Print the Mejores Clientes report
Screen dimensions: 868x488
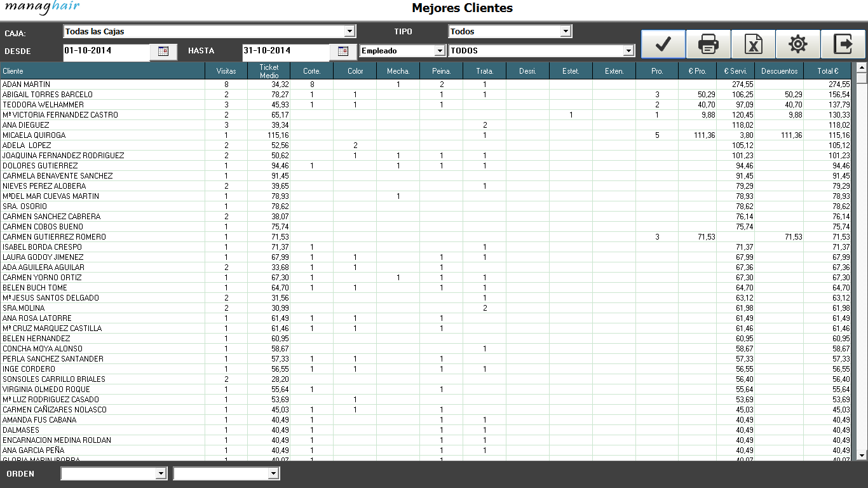coord(708,44)
